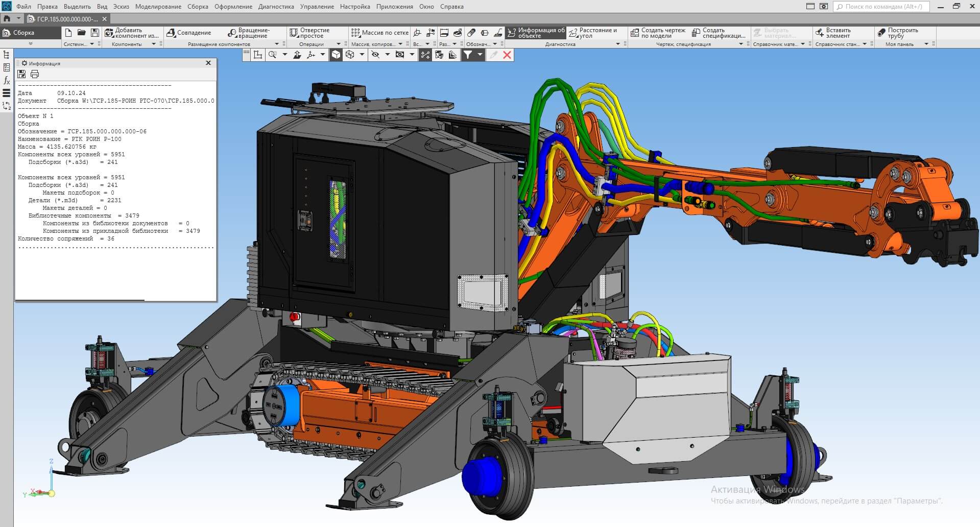Expand the Размещение компонентов group arrow
Image resolution: width=980 pixels, height=527 pixels.
point(277,44)
